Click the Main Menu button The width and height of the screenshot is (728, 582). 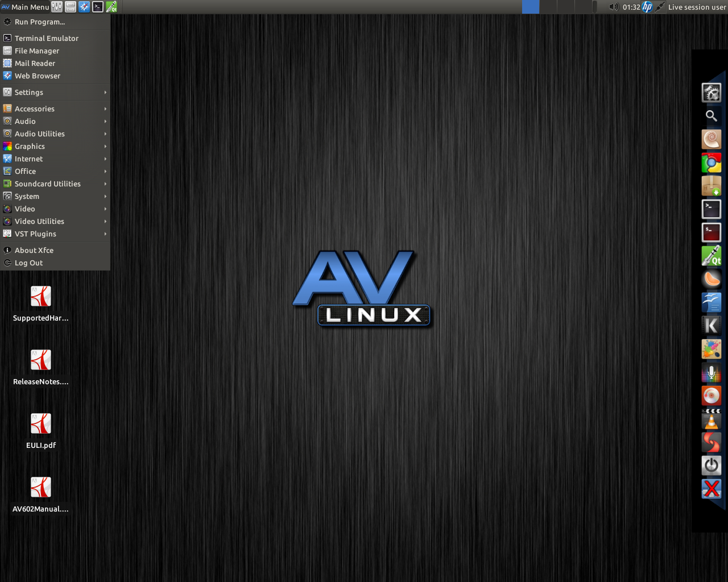pos(25,7)
